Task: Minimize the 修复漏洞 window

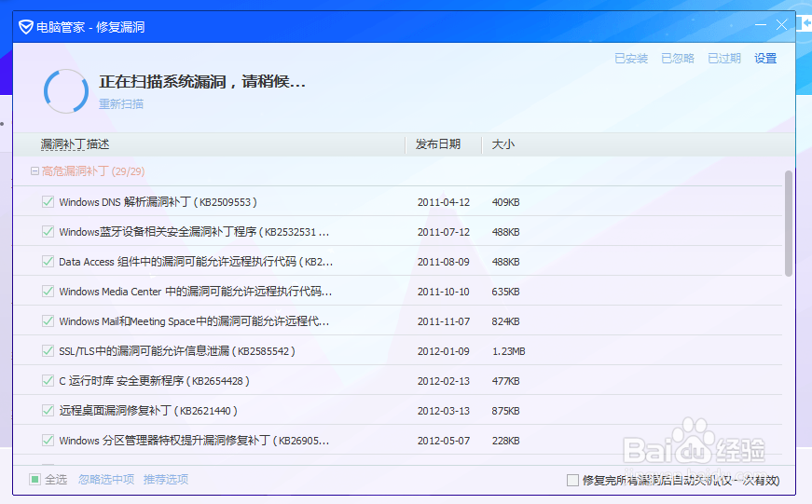Action: pyautogui.click(x=760, y=25)
